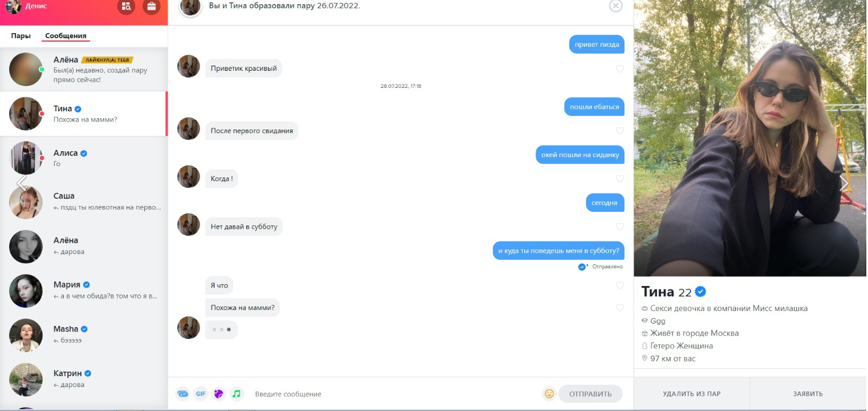Show next profile photo with right chevron
The image size is (868, 411).
844,183
